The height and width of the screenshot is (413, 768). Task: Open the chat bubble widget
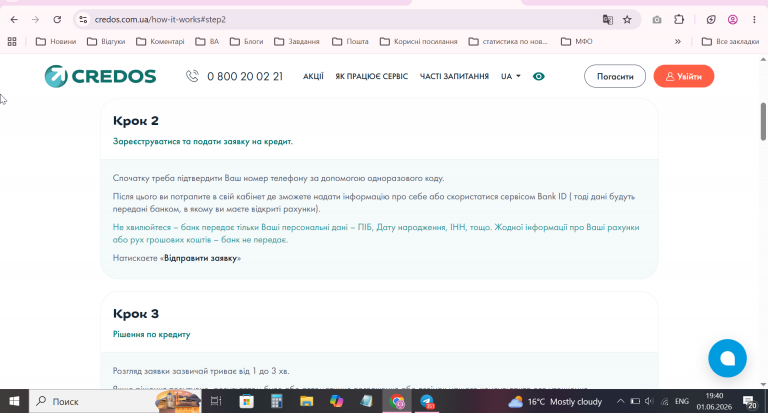(727, 358)
